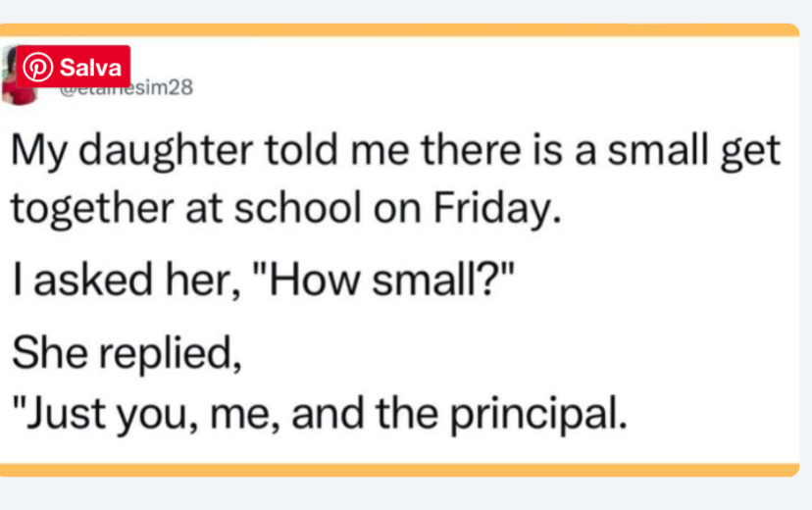This screenshot has width=812, height=510.
Task: Click the line starting "My daughter told me"
Action: (x=395, y=154)
